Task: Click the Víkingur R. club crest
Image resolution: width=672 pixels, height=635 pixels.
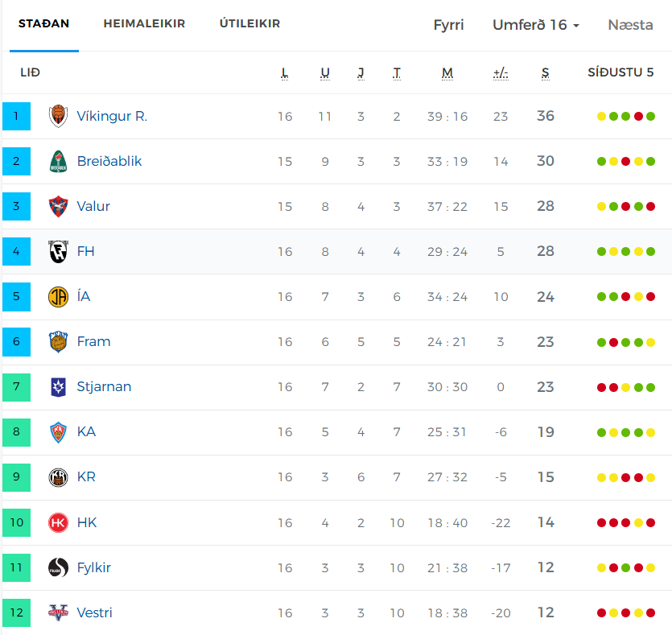Action: [x=58, y=116]
